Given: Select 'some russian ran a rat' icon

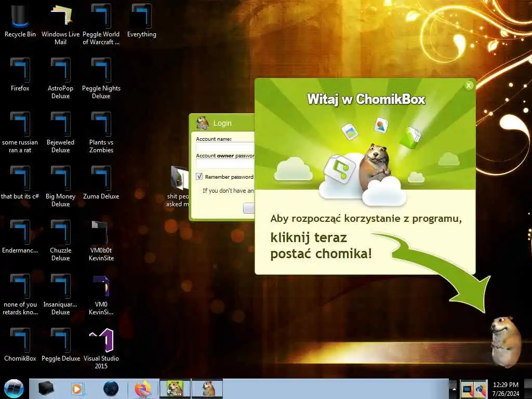Looking at the screenshot, I should (x=20, y=132).
